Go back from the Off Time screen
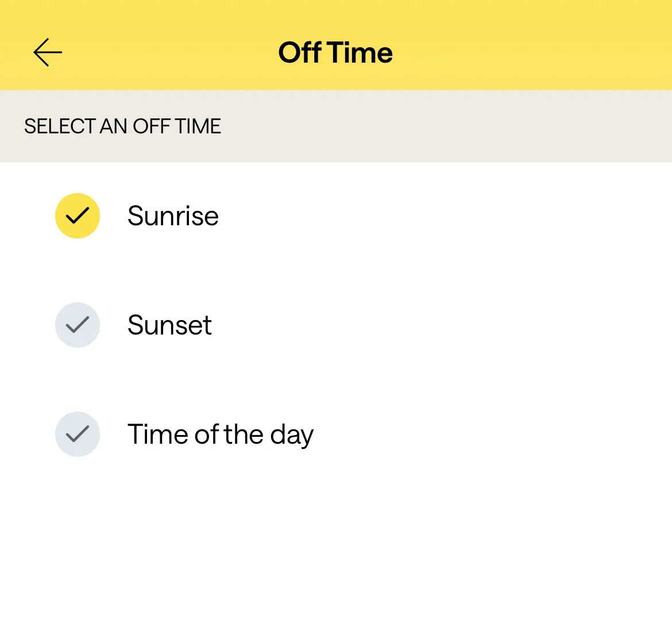This screenshot has height=619, width=672. pyautogui.click(x=48, y=53)
